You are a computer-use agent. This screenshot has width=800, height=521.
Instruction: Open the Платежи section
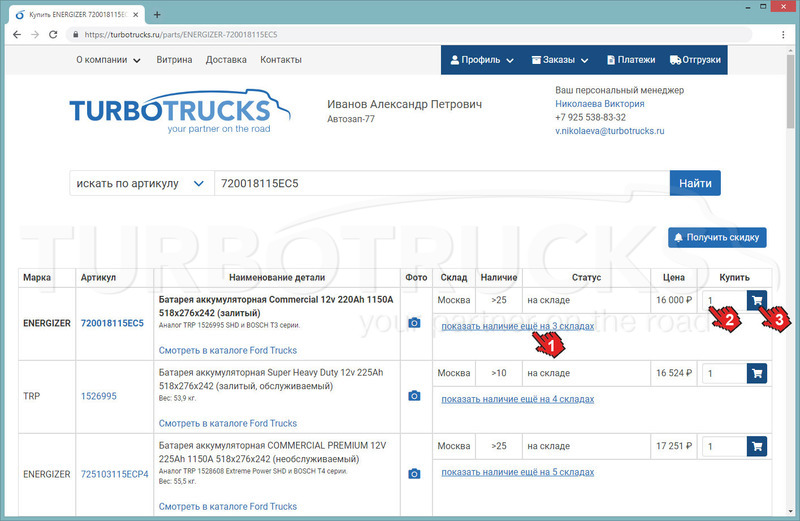click(x=631, y=60)
